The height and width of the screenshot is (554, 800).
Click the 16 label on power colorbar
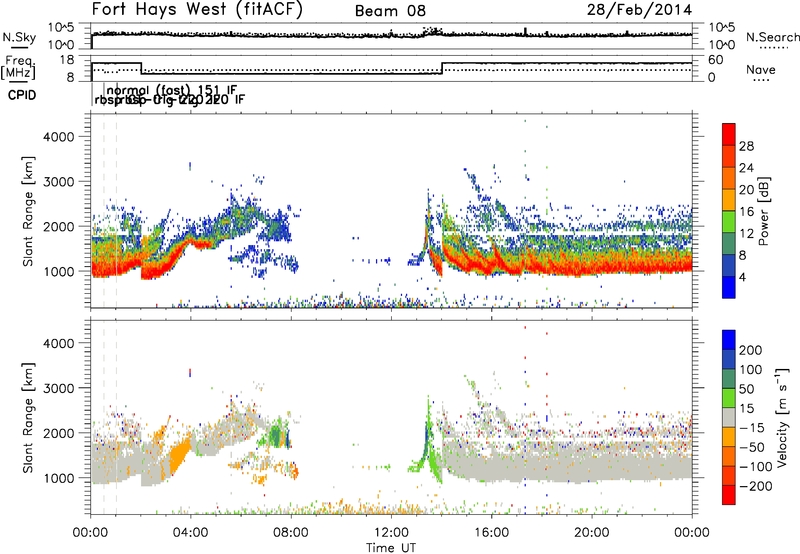[746, 212]
